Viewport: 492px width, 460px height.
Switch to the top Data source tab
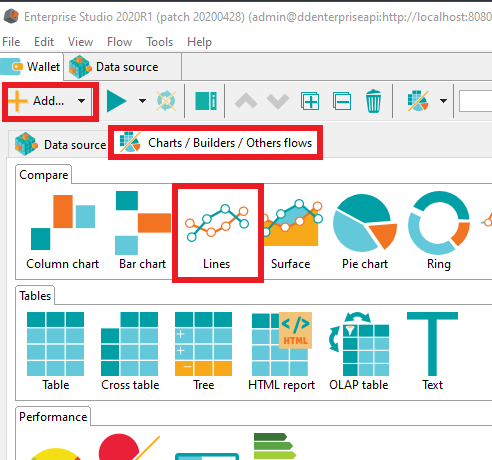coord(122,67)
